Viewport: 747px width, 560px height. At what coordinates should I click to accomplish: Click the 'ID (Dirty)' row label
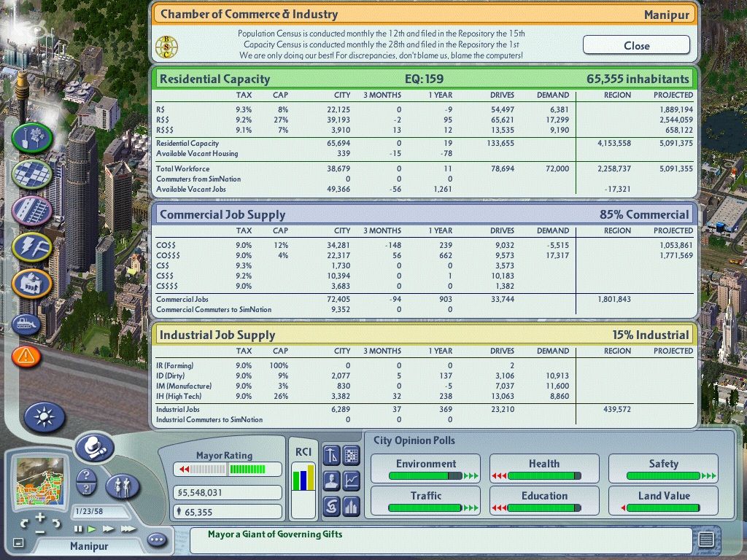[x=170, y=376]
